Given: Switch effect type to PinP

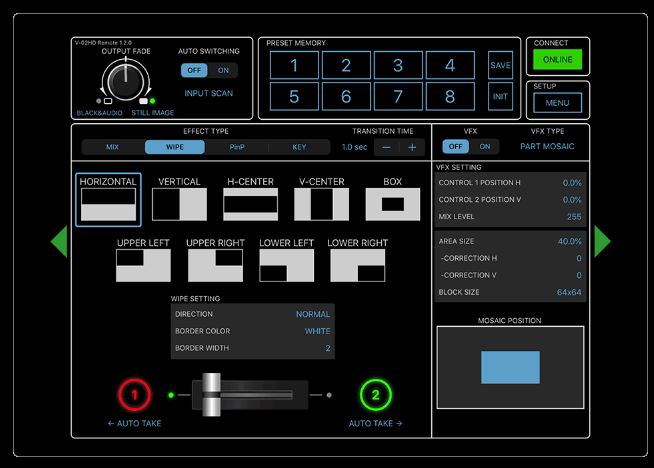Looking at the screenshot, I should click(x=237, y=147).
